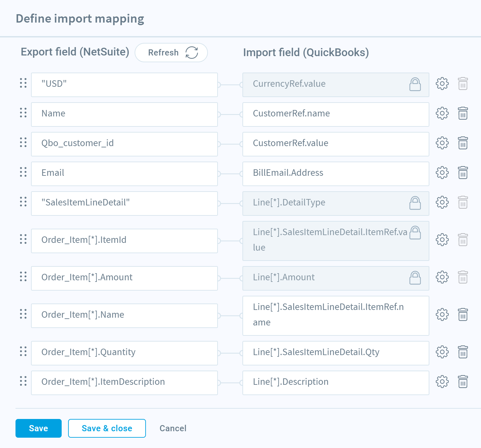Image resolution: width=481 pixels, height=448 pixels.
Task: Edit the Order_Item[*].ItemId export field
Action: click(124, 241)
